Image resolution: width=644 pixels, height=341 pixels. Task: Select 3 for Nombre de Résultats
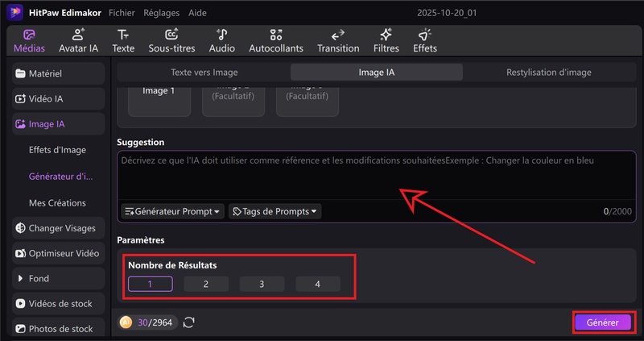pos(262,284)
